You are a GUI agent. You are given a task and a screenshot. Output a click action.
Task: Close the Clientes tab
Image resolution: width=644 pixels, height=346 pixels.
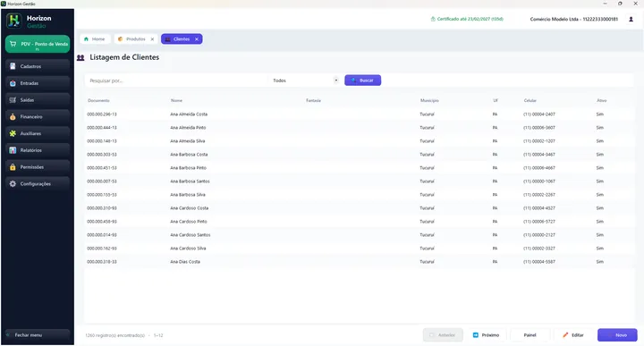(197, 39)
